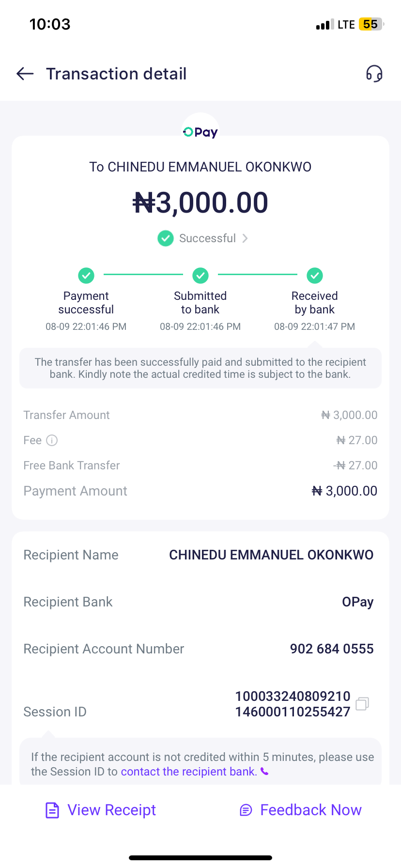Tap the battery indicator in status bar
This screenshot has height=868, width=401.
(371, 24)
